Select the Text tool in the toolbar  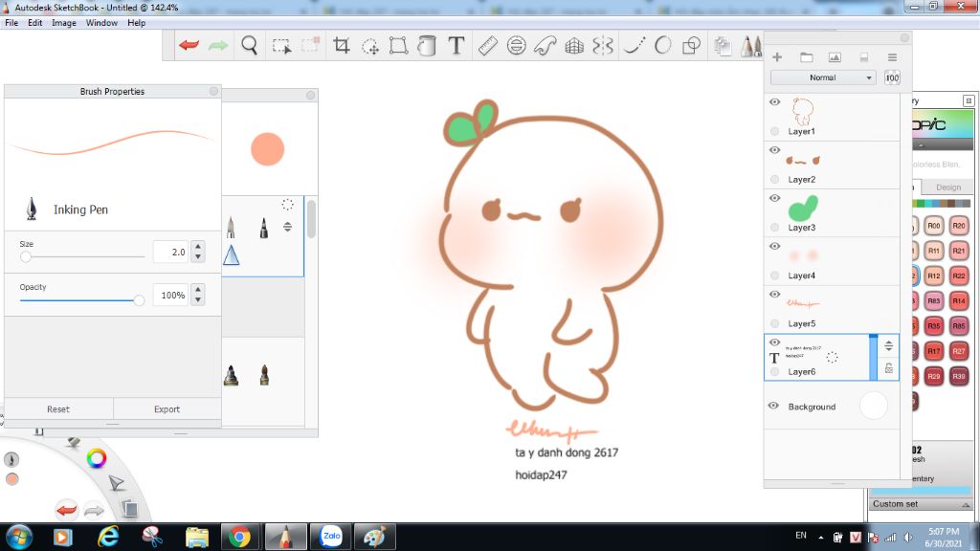[x=457, y=45]
